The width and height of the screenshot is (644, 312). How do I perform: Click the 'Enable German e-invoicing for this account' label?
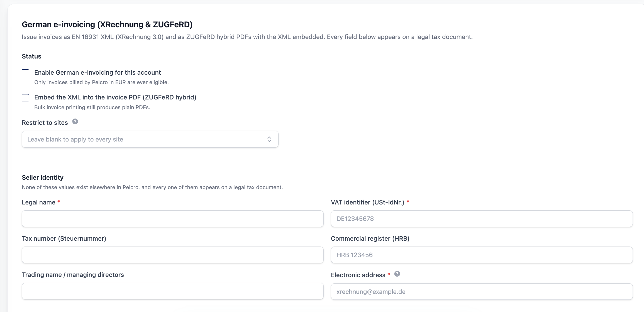coord(97,72)
